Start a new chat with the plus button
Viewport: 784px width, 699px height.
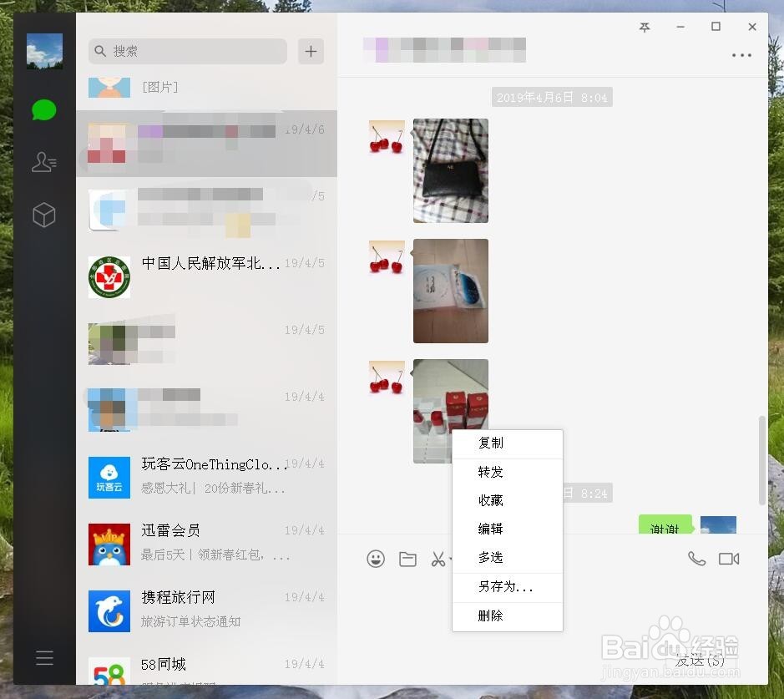(310, 51)
